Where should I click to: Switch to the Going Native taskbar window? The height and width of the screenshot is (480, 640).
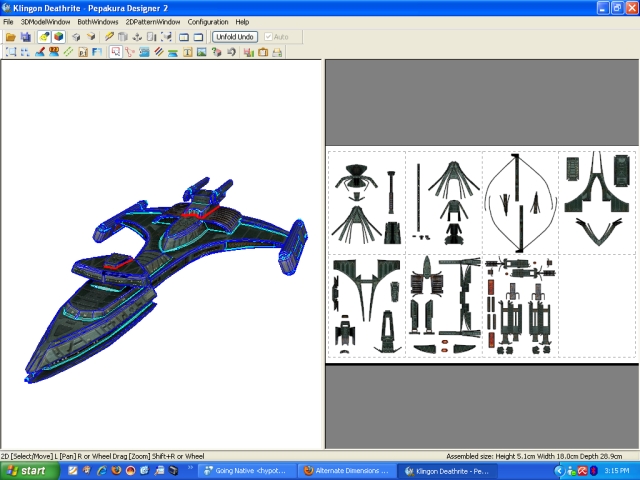click(248, 471)
